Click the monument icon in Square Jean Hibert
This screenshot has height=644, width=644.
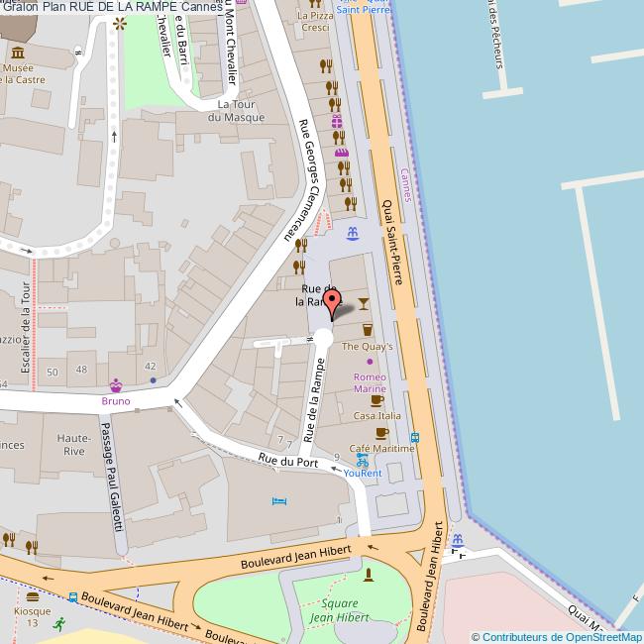[x=369, y=575]
